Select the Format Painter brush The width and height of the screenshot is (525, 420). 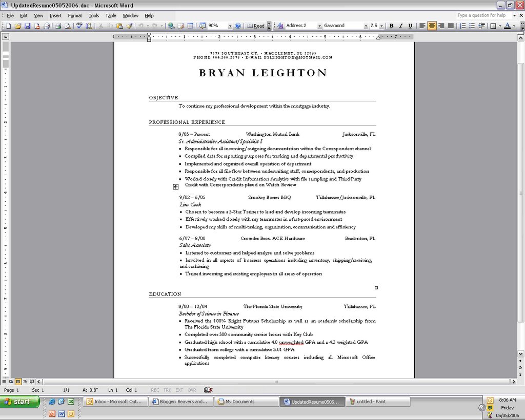tap(129, 26)
